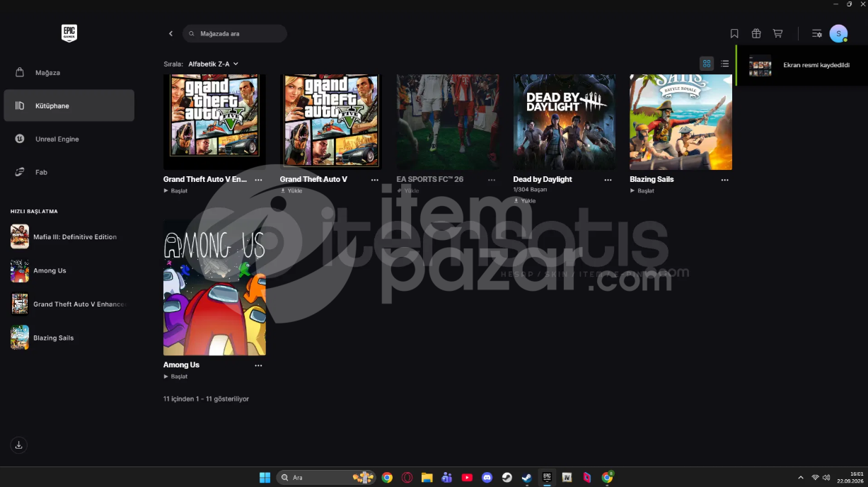Click the screenshot thumbnail in the notification
The width and height of the screenshot is (868, 487).
(760, 65)
